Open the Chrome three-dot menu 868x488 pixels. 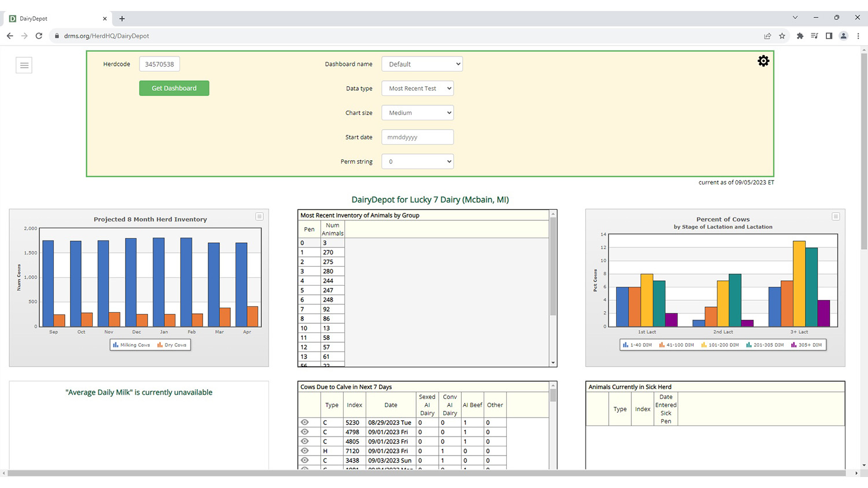(x=858, y=36)
